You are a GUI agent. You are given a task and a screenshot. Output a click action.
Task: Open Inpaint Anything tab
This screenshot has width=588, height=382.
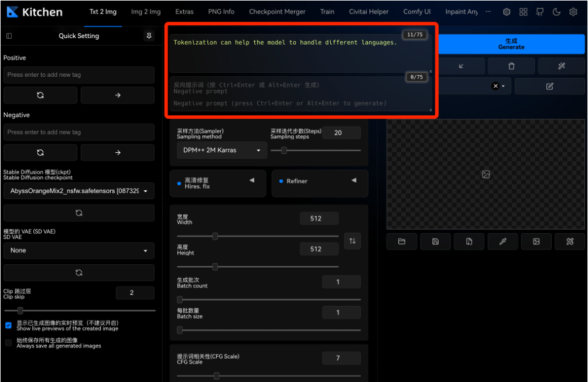[461, 12]
